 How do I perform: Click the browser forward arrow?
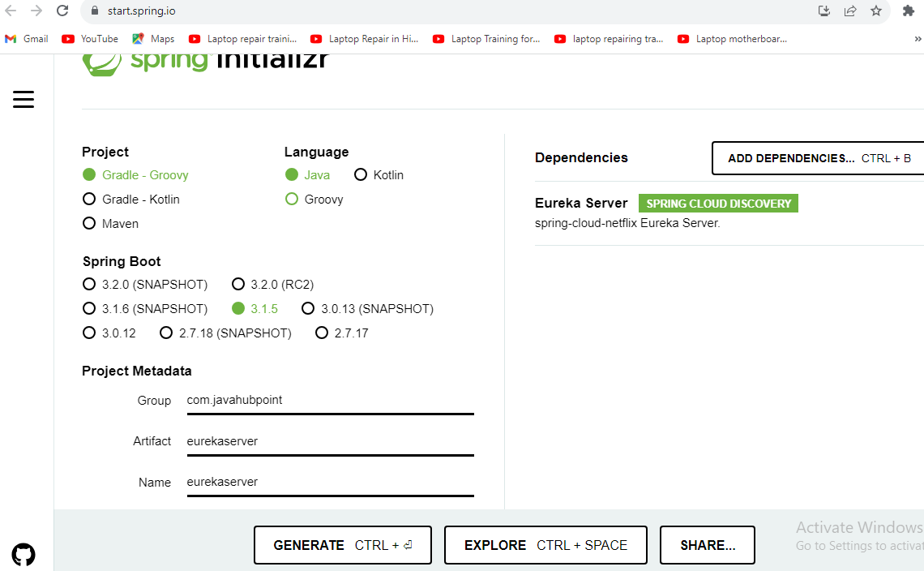36,11
